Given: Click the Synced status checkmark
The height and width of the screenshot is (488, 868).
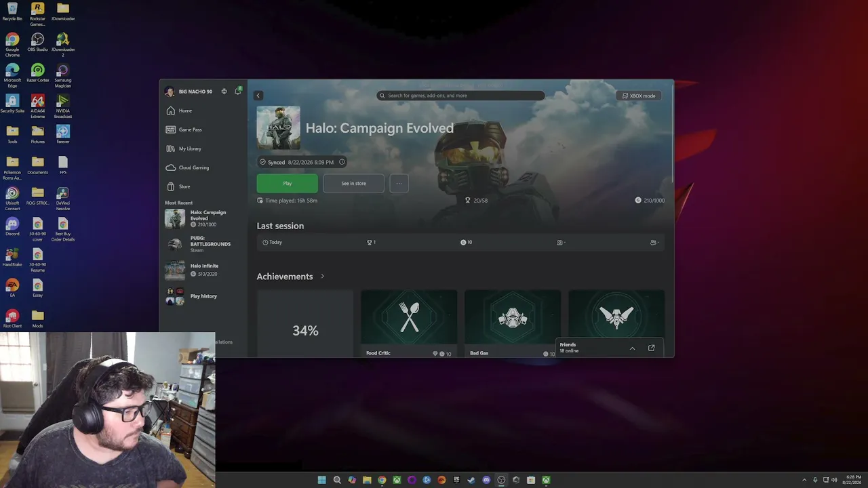Looking at the screenshot, I should (x=262, y=162).
